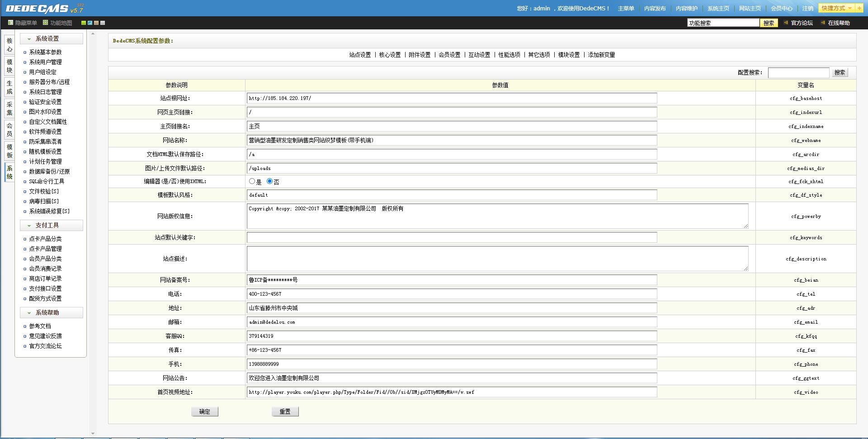Switch to the 会员设置 config tab

[x=449, y=55]
